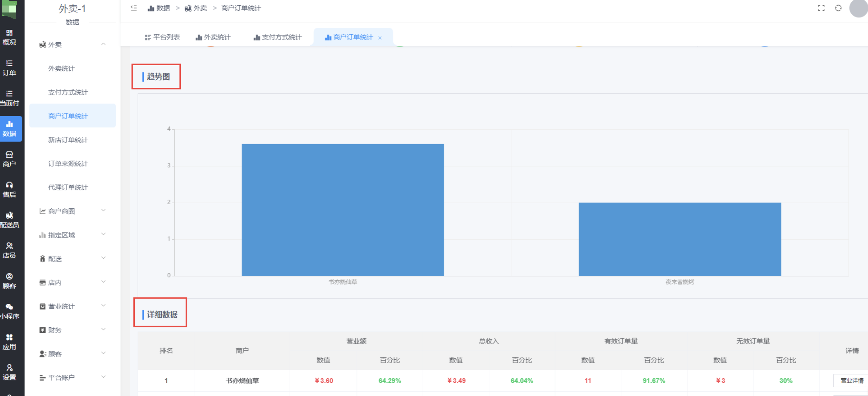The height and width of the screenshot is (396, 868).
Task: Open the 配送员 courier sidebar icon
Action: 9,220
